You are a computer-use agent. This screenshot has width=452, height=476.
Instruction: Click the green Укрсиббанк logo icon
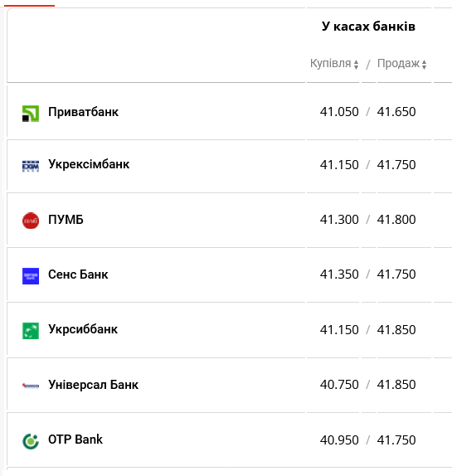tap(31, 331)
